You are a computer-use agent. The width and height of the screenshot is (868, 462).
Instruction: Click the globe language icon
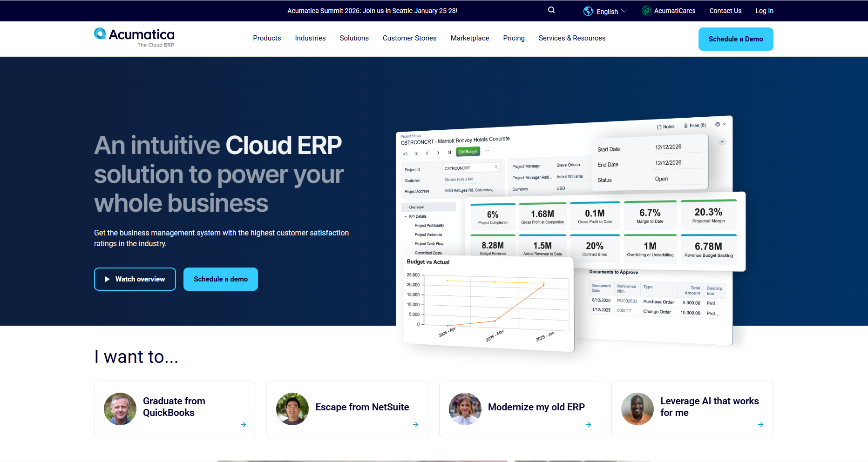pos(587,11)
